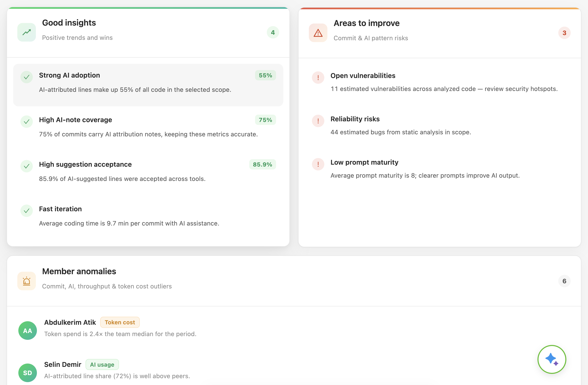Click the Selin Demir member name
Screen dimensions: 588x385
coord(63,365)
